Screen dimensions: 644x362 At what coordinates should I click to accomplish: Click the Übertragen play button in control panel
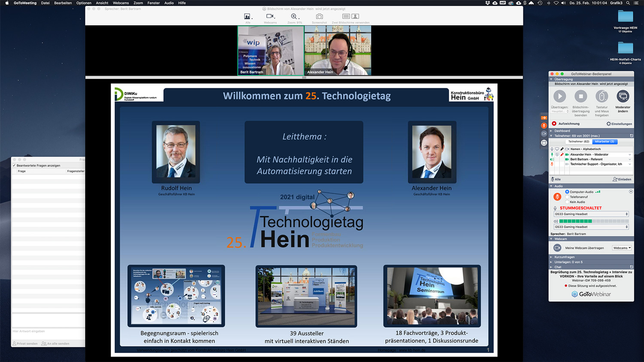click(559, 96)
